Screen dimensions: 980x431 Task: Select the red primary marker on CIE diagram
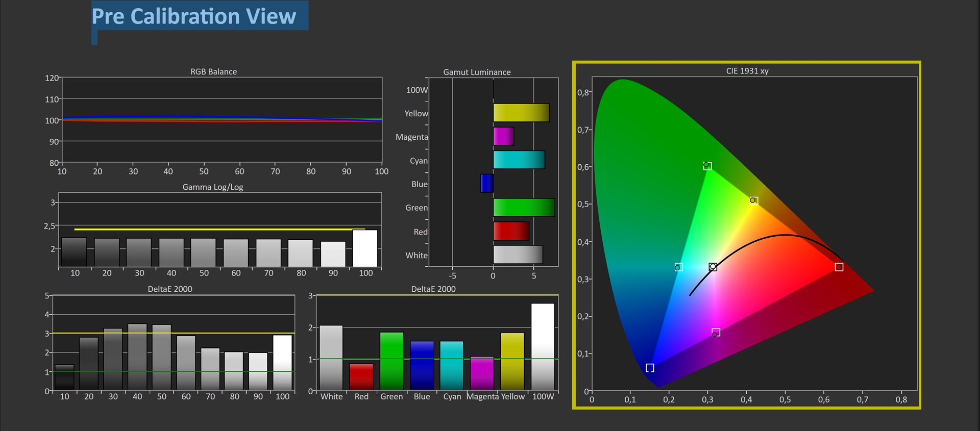click(x=839, y=267)
